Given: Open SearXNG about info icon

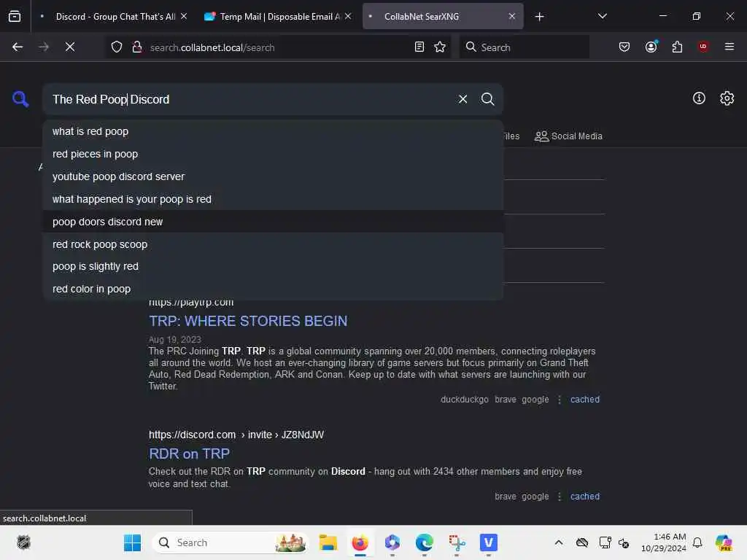Looking at the screenshot, I should 699,98.
